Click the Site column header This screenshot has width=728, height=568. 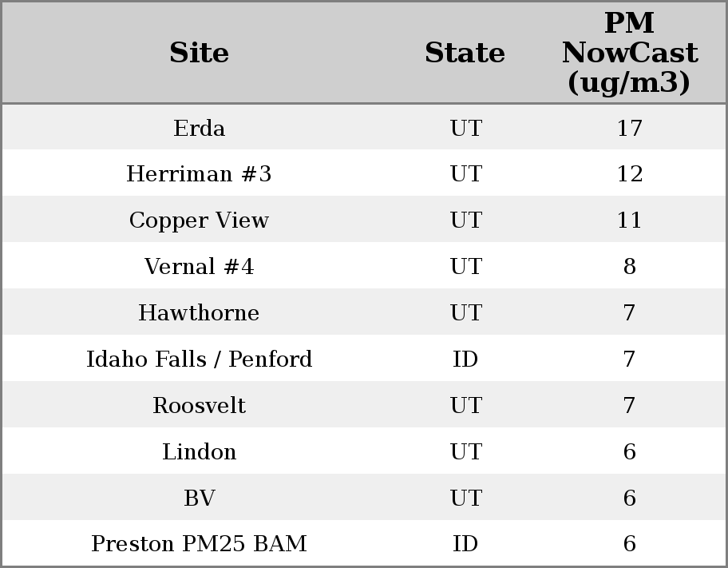tap(199, 54)
